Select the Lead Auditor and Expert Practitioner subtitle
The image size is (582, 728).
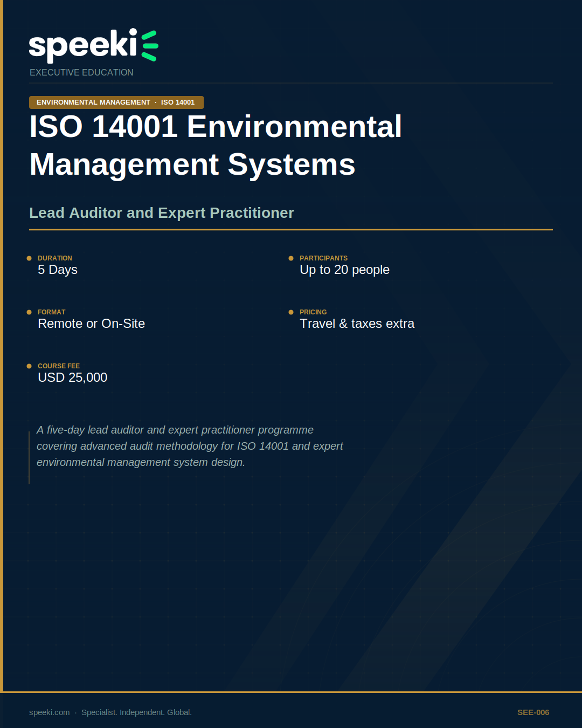(x=162, y=212)
